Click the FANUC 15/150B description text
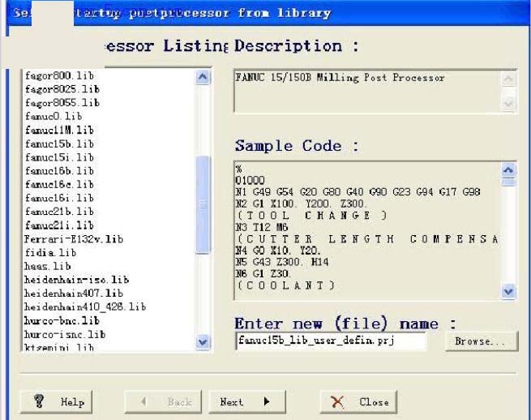Screen dimensions: 531x420 pos(340,78)
